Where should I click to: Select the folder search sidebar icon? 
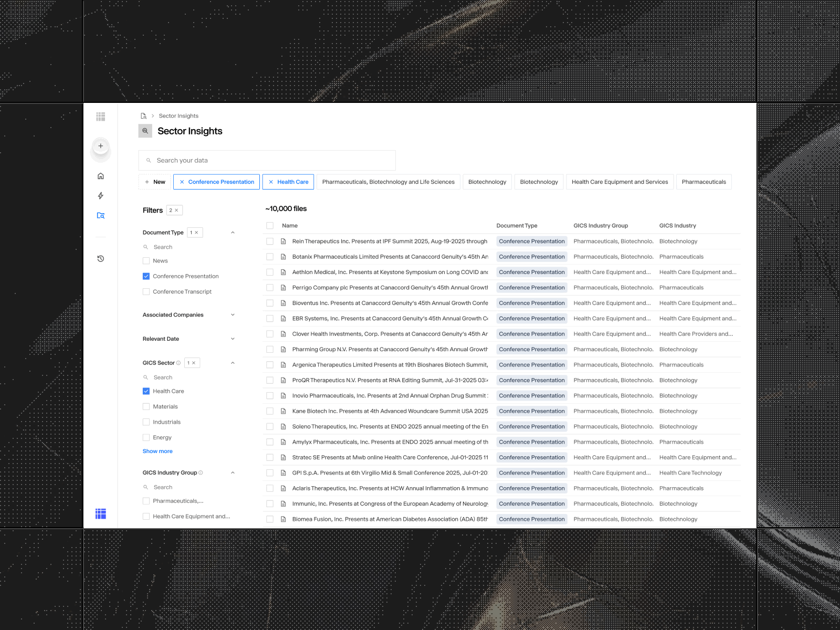(101, 215)
